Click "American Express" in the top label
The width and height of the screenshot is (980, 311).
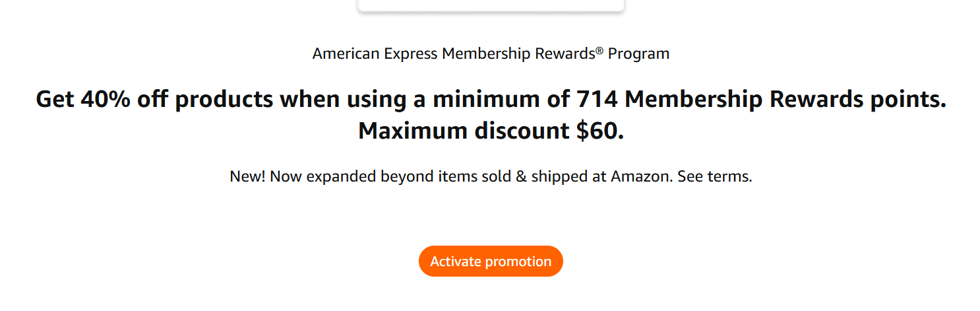click(375, 53)
